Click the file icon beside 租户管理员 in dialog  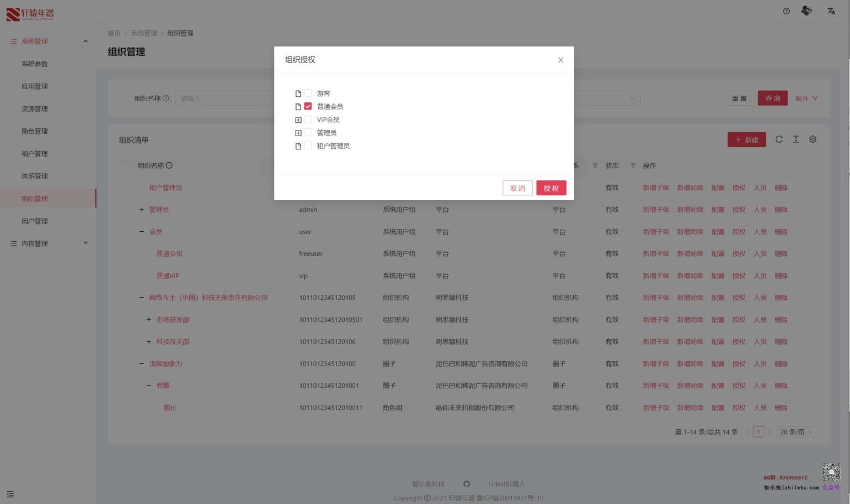(x=298, y=146)
